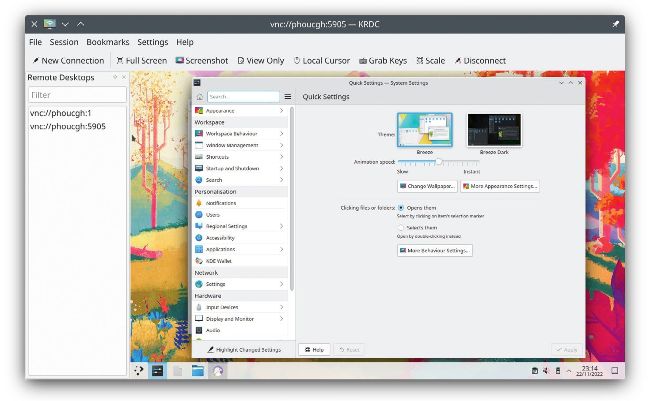Take a Screenshot from the KRDC toolbar

pos(201,60)
